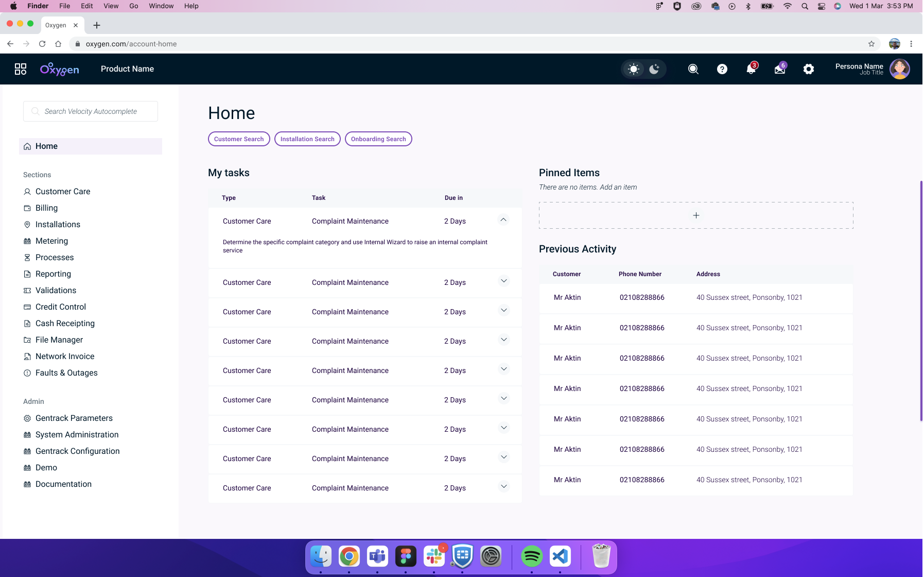The image size is (924, 577).
Task: Click the Persona Name avatar picture
Action: point(899,69)
